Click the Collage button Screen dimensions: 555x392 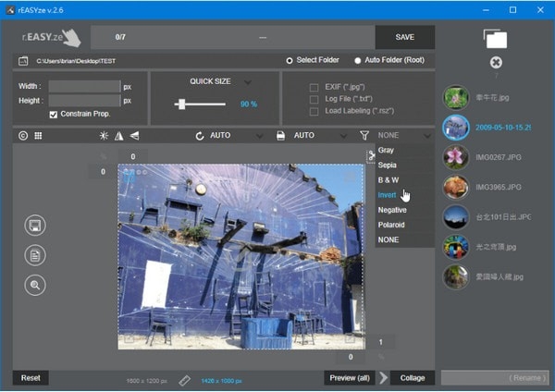pos(413,377)
